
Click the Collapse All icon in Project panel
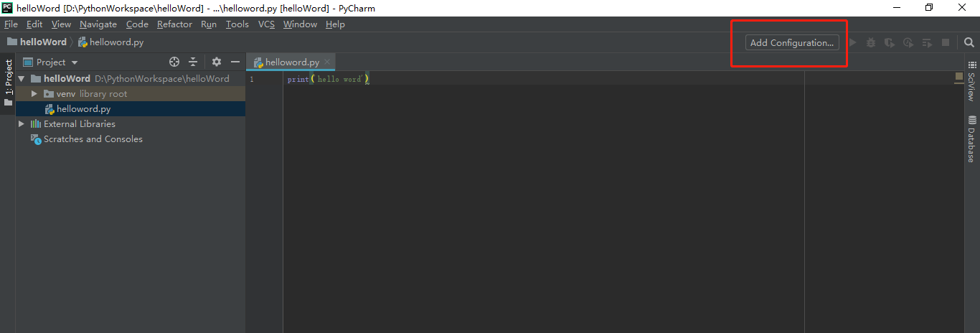point(193,62)
